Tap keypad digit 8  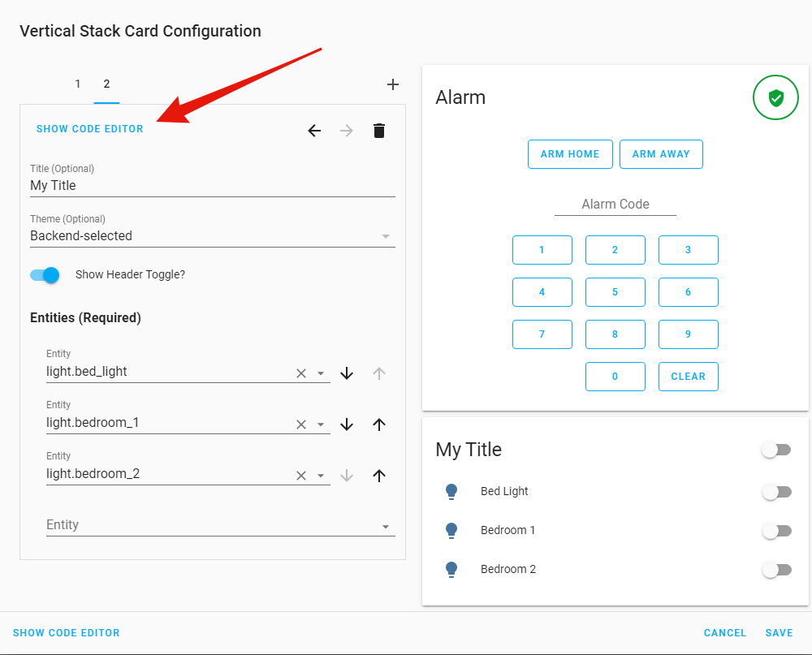click(x=615, y=334)
